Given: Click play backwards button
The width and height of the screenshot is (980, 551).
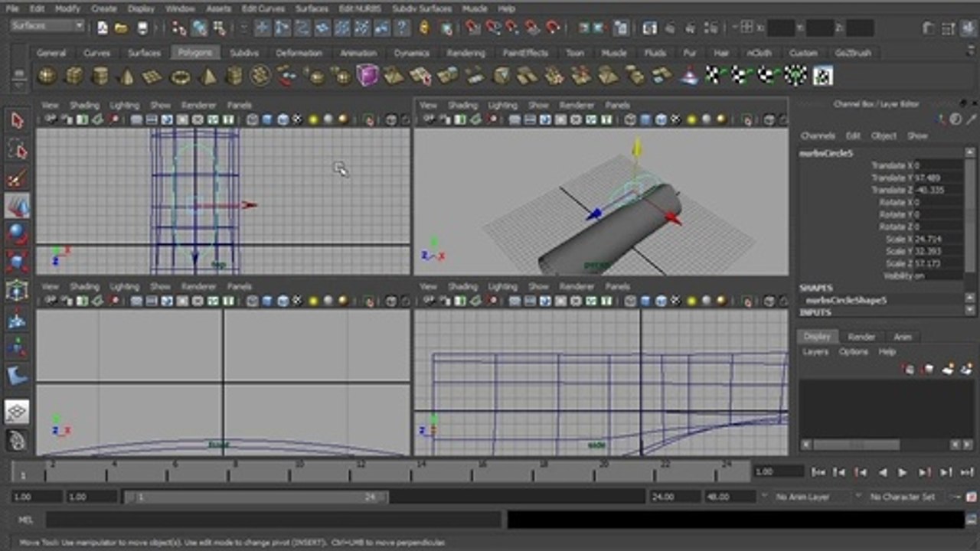Looking at the screenshot, I should 882,472.
